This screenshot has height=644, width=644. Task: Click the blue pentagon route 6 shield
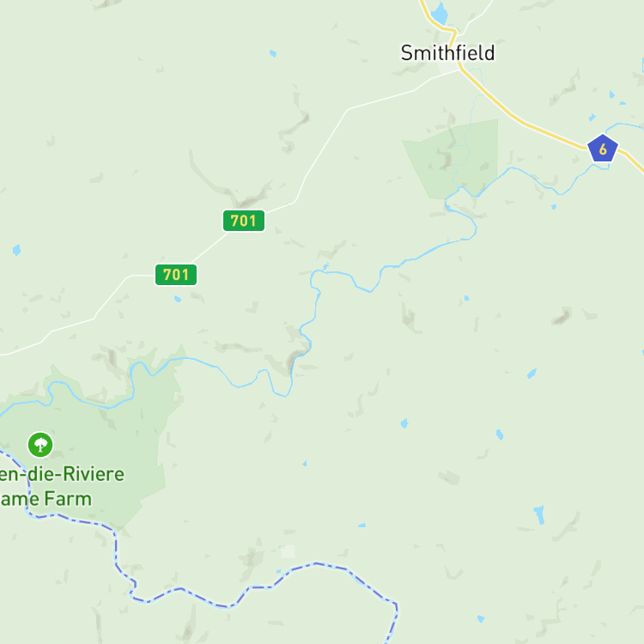(603, 149)
